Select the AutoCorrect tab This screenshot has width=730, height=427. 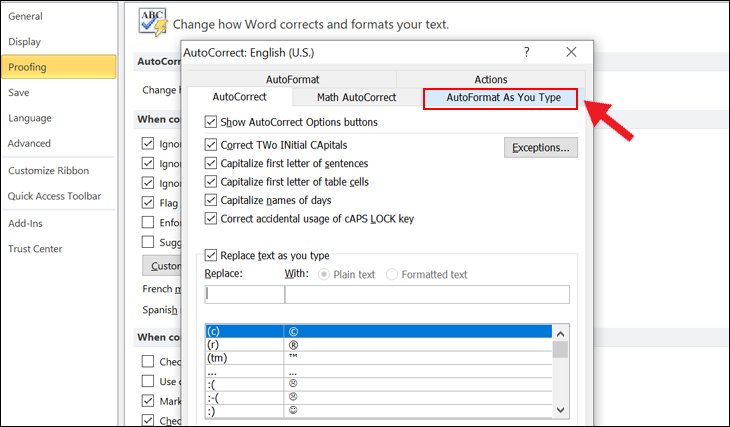239,97
